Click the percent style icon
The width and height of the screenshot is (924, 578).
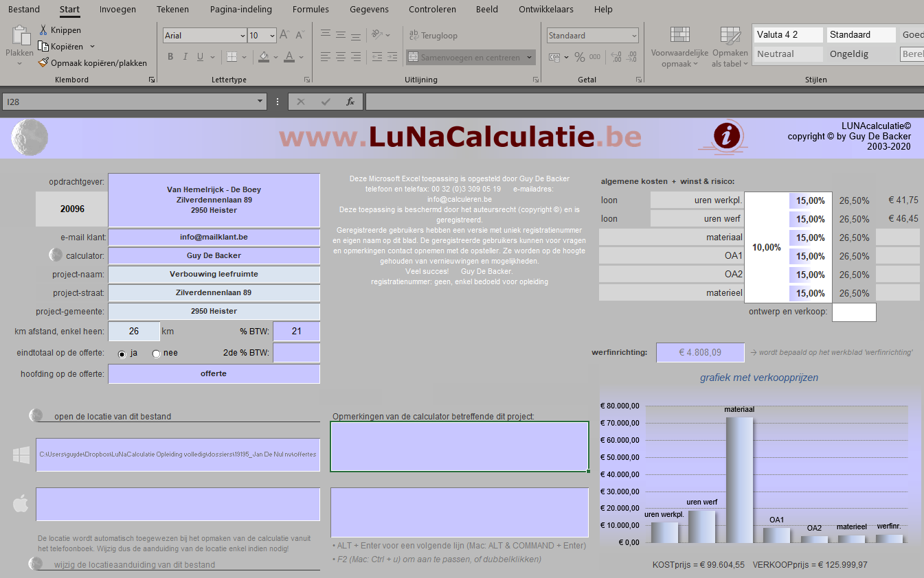579,57
